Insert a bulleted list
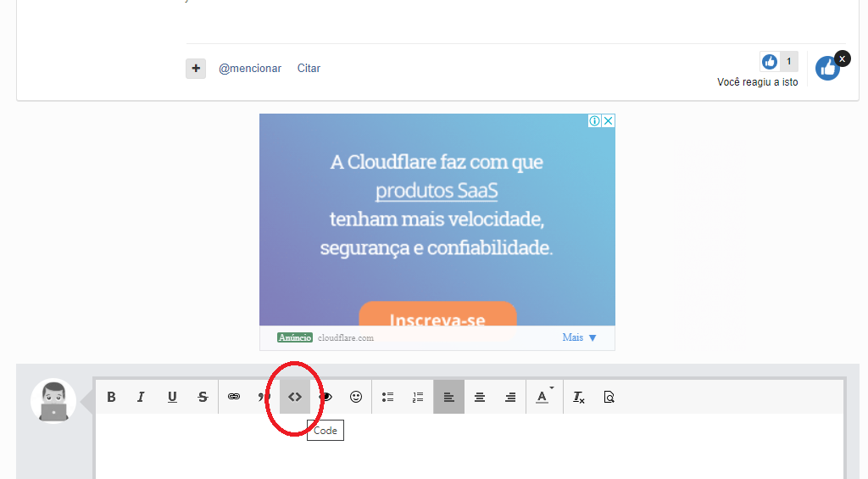Screen dimensions: 868x479 [x=387, y=397]
